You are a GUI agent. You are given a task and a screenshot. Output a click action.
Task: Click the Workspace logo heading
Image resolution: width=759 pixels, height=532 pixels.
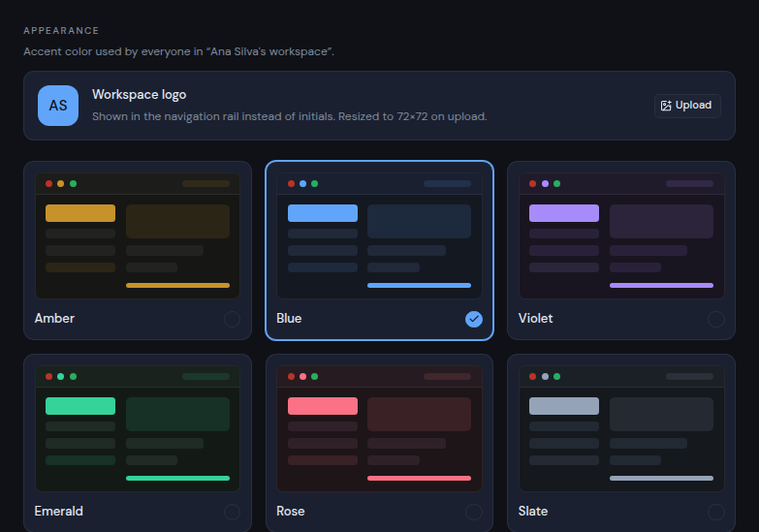140,95
